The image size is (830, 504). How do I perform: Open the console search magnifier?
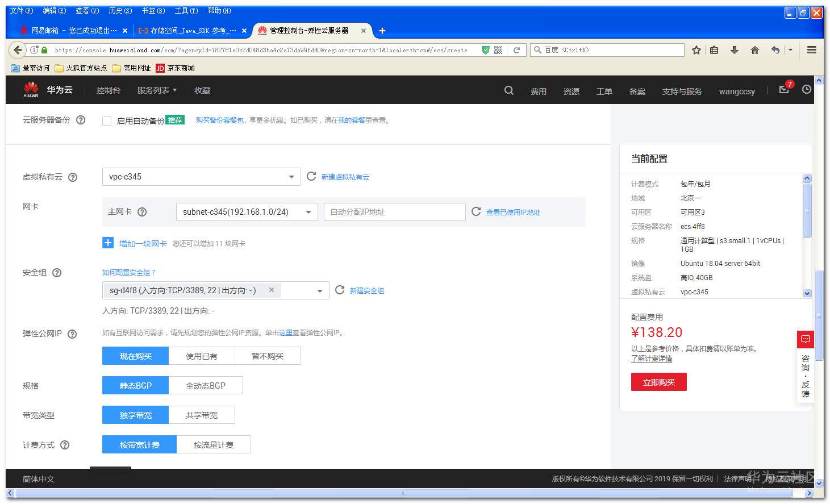(509, 90)
